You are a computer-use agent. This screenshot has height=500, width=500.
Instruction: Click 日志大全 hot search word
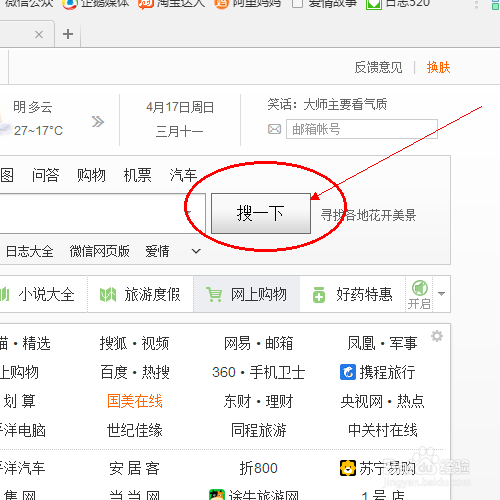pyautogui.click(x=30, y=251)
